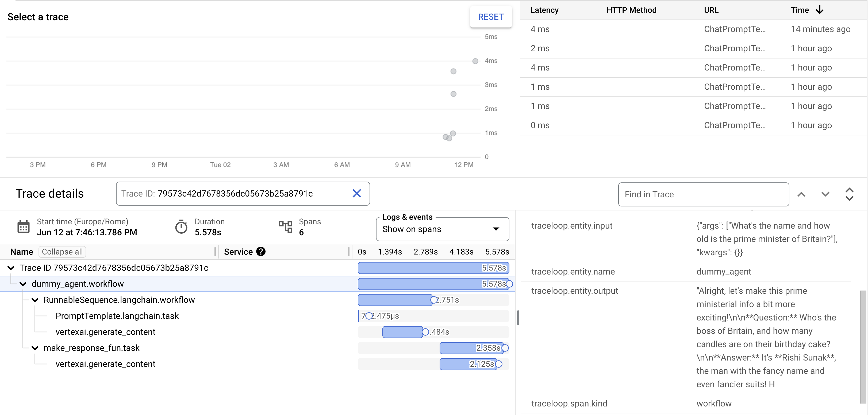Expand the RunnableSequence.langchain.workflow tree item

[35, 300]
